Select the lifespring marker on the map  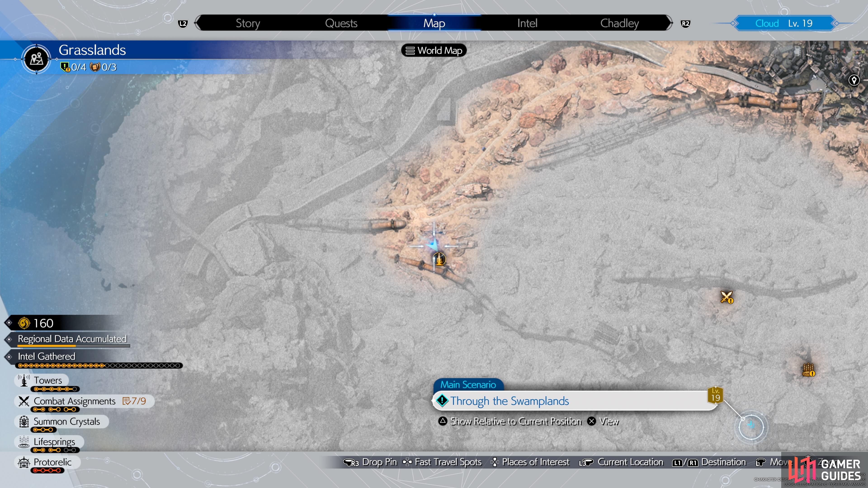point(808,370)
